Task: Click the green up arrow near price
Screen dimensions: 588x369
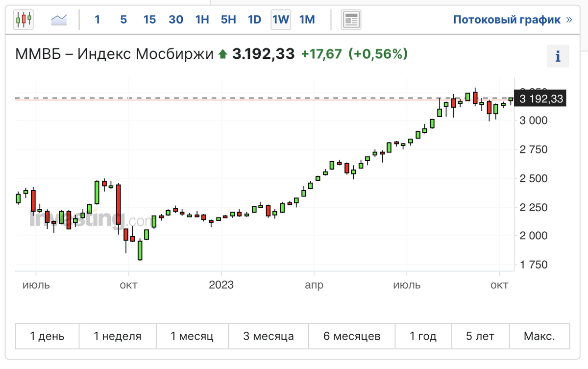Action: click(x=223, y=54)
